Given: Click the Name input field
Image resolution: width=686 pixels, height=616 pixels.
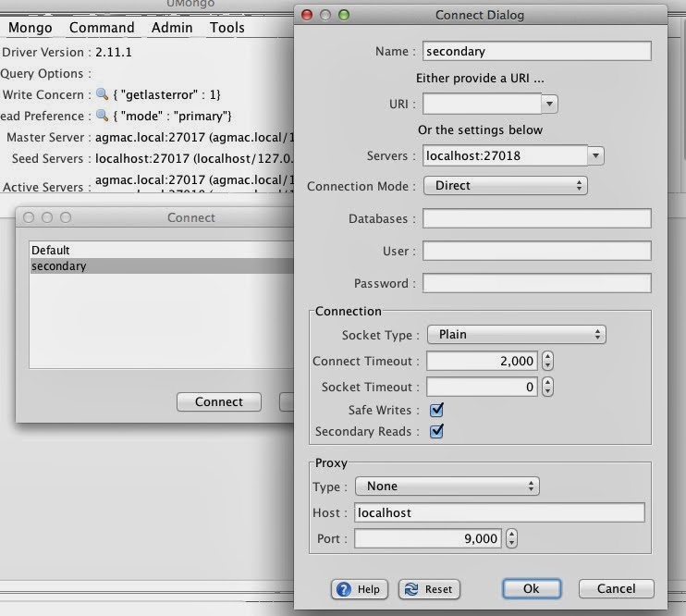Looking at the screenshot, I should point(537,51).
